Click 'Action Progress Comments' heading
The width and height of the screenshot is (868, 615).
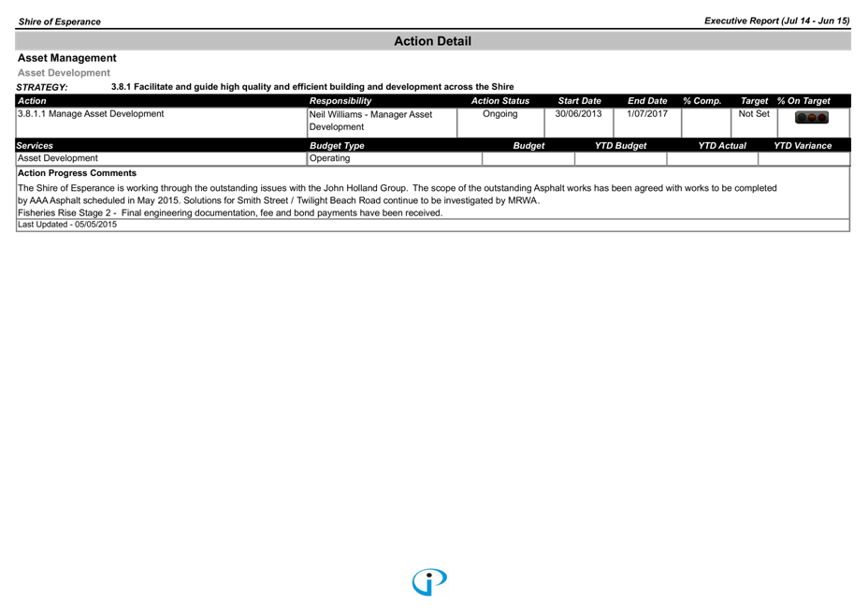(77, 173)
